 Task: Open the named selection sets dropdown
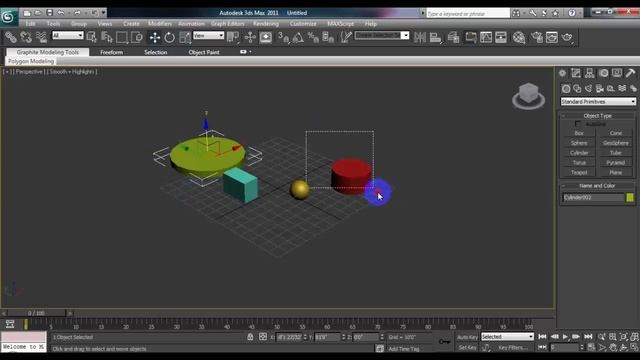coord(382,36)
